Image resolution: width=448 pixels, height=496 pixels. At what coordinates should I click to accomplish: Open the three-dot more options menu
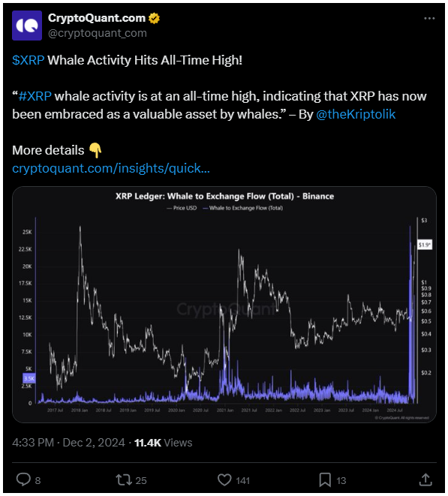coord(429,18)
